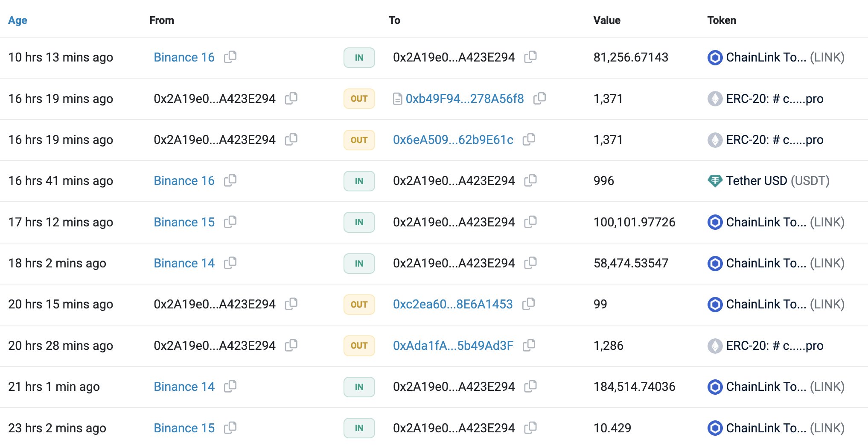The width and height of the screenshot is (868, 446).
Task: Select value 996
Action: point(603,181)
